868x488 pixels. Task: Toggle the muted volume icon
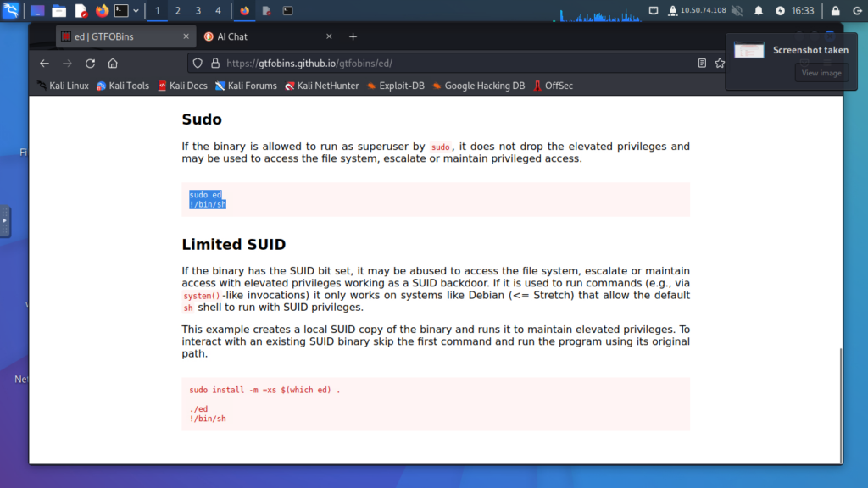(x=736, y=11)
